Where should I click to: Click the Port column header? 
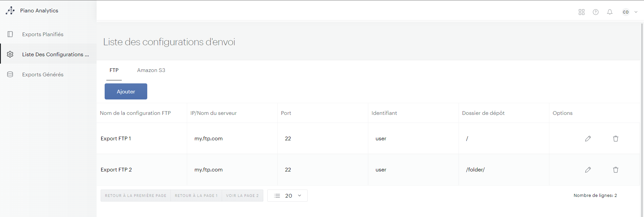coord(286,113)
